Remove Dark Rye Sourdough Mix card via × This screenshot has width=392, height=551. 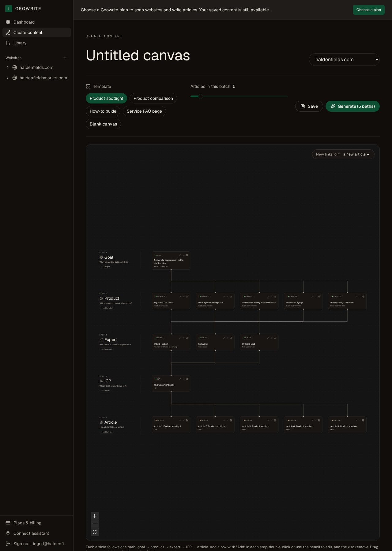click(x=228, y=296)
